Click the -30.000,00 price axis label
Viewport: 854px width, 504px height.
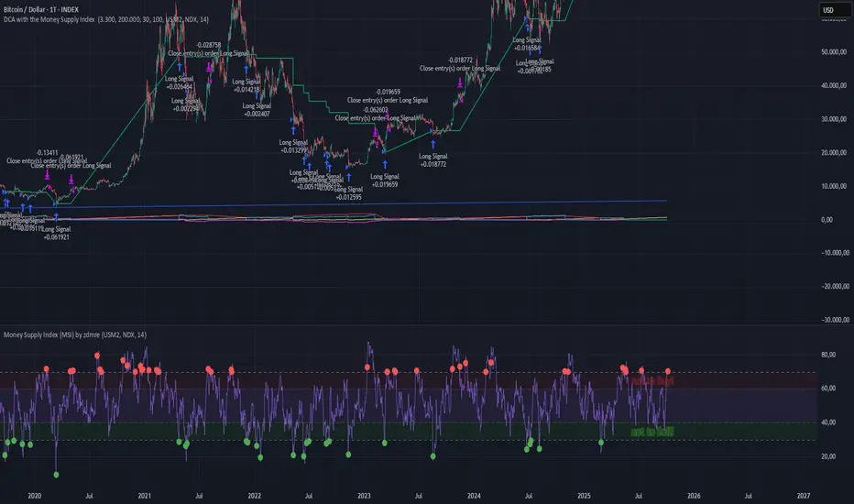pos(835,320)
